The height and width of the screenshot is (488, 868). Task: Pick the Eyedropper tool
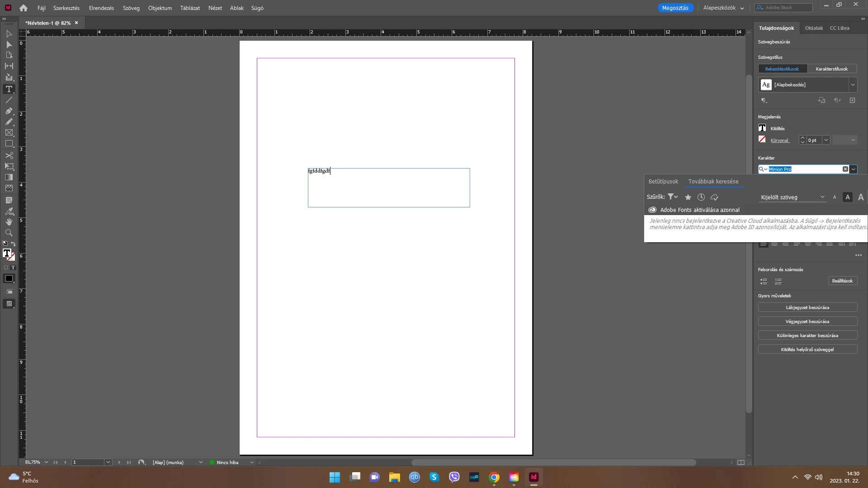click(x=9, y=211)
